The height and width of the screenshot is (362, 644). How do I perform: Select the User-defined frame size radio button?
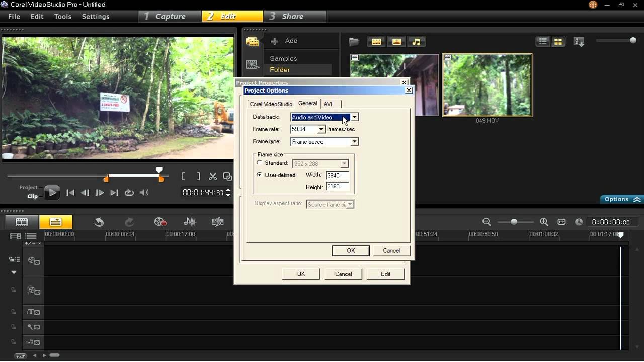tap(260, 175)
